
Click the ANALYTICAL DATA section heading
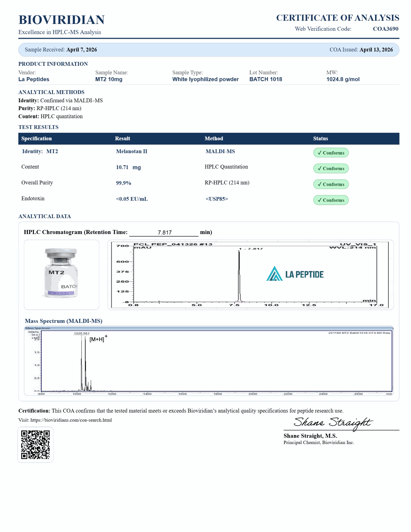click(x=44, y=216)
